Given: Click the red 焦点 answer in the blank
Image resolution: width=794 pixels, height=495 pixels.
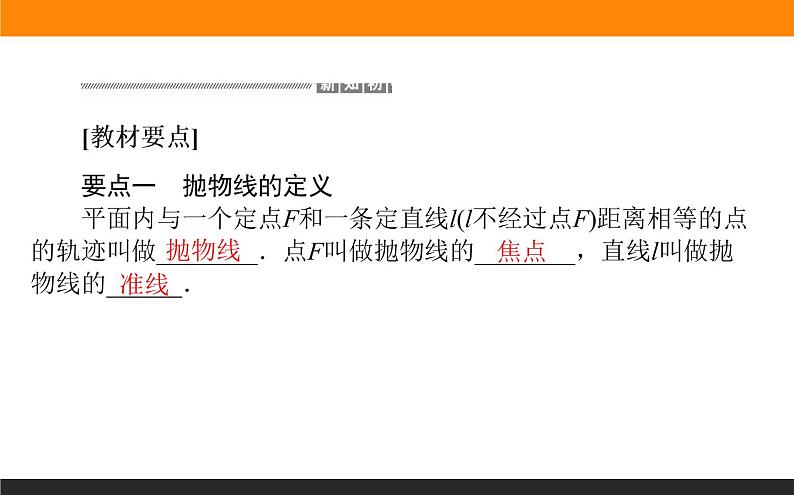Looking at the screenshot, I should coord(522,252).
